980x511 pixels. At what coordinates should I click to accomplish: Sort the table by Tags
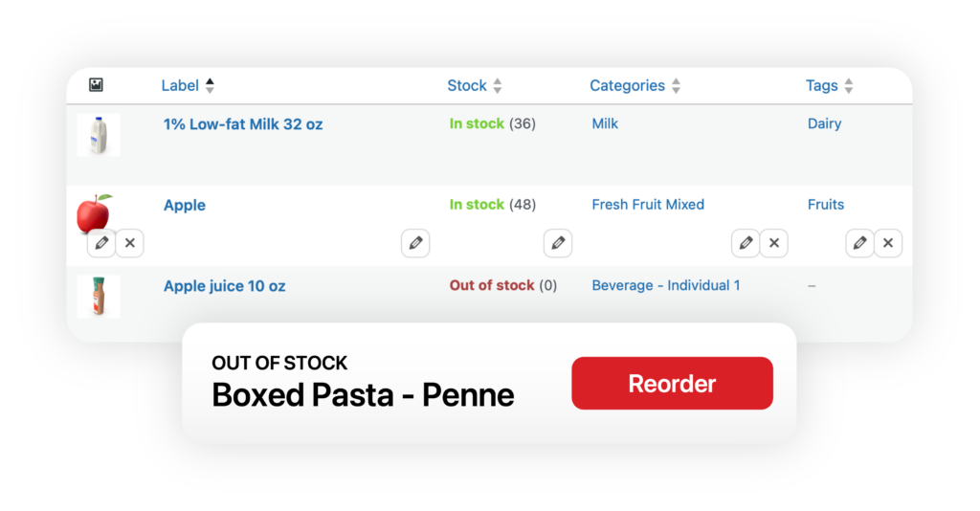(830, 85)
